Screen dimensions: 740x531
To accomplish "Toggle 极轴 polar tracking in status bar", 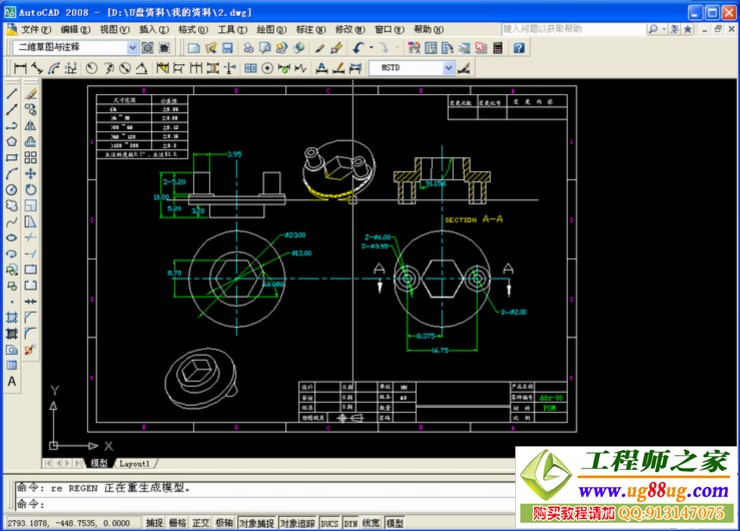I will tap(224, 523).
